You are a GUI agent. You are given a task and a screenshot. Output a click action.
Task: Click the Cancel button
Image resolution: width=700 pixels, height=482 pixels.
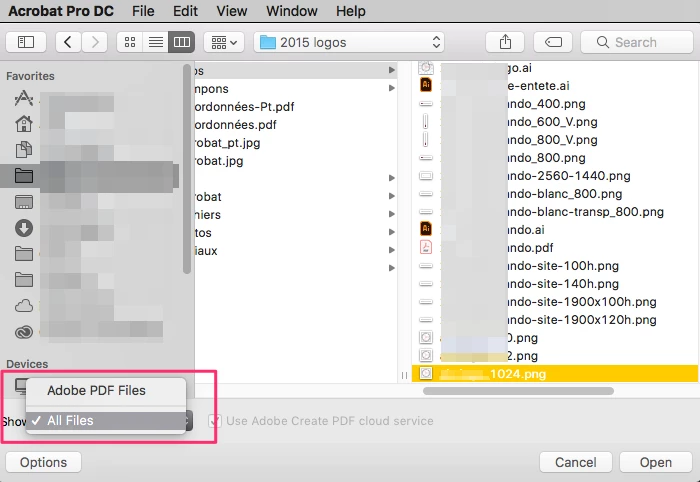(x=575, y=462)
